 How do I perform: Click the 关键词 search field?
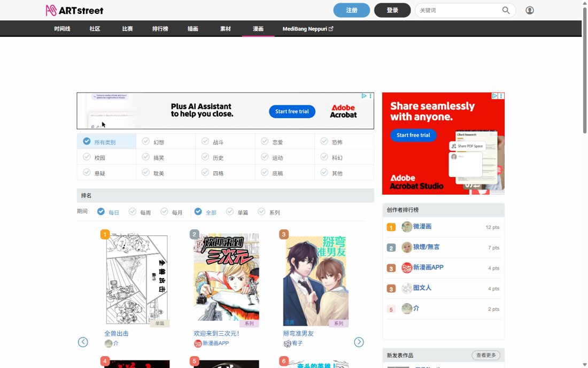459,11
